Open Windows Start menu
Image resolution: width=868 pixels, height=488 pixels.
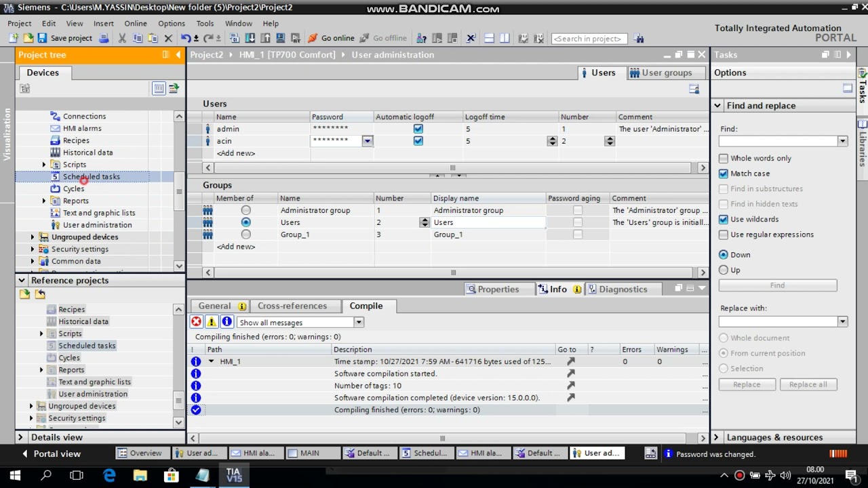[15, 476]
